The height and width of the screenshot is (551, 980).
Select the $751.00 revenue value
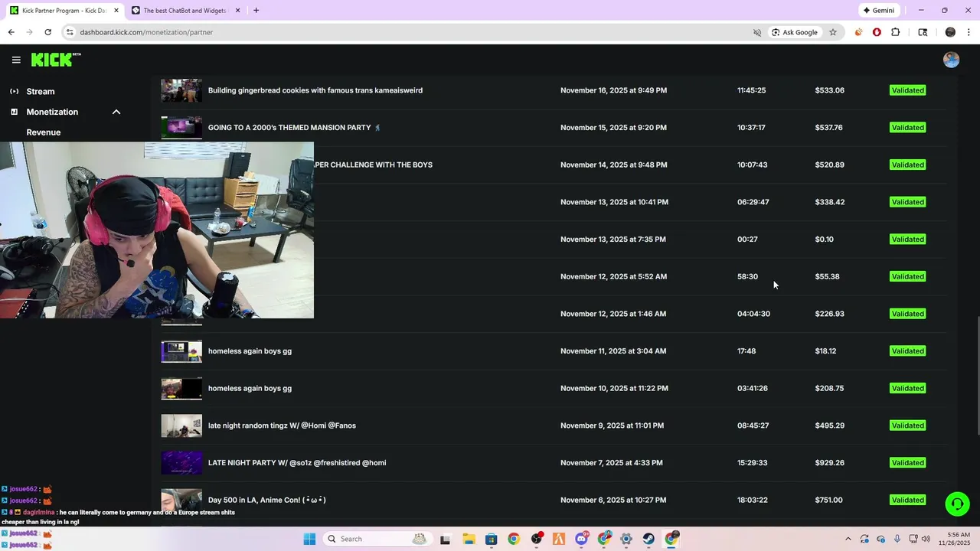[x=829, y=500]
